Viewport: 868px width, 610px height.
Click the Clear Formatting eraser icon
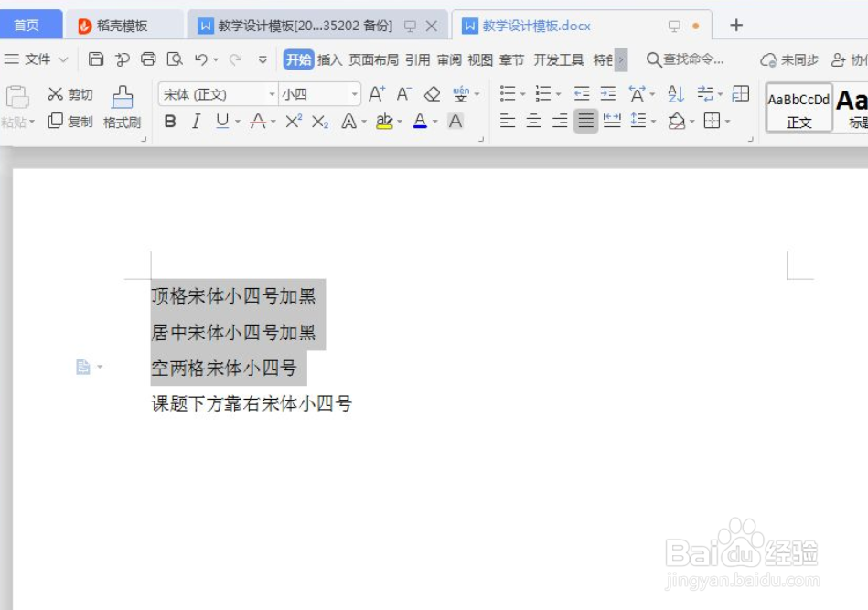click(x=432, y=94)
